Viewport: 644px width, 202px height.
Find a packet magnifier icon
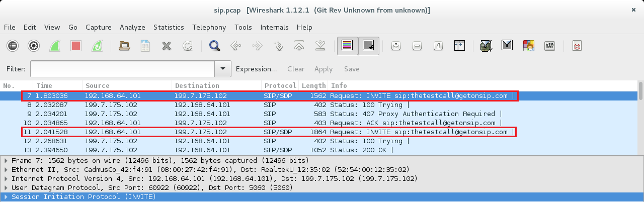coord(214,46)
